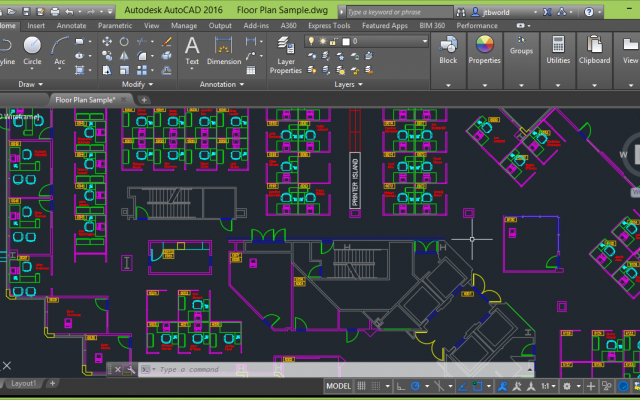Click the Rectangular Array tool icon
The height and width of the screenshot is (400, 640).
click(142, 70)
